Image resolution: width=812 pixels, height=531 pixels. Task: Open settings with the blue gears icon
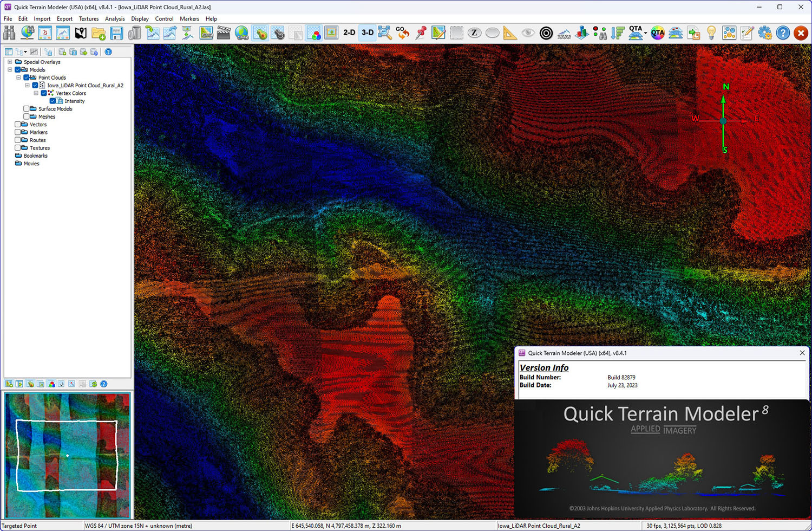765,33
